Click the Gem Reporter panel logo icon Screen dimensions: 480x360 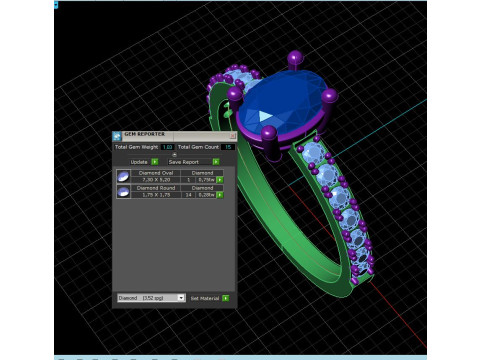[117, 136]
